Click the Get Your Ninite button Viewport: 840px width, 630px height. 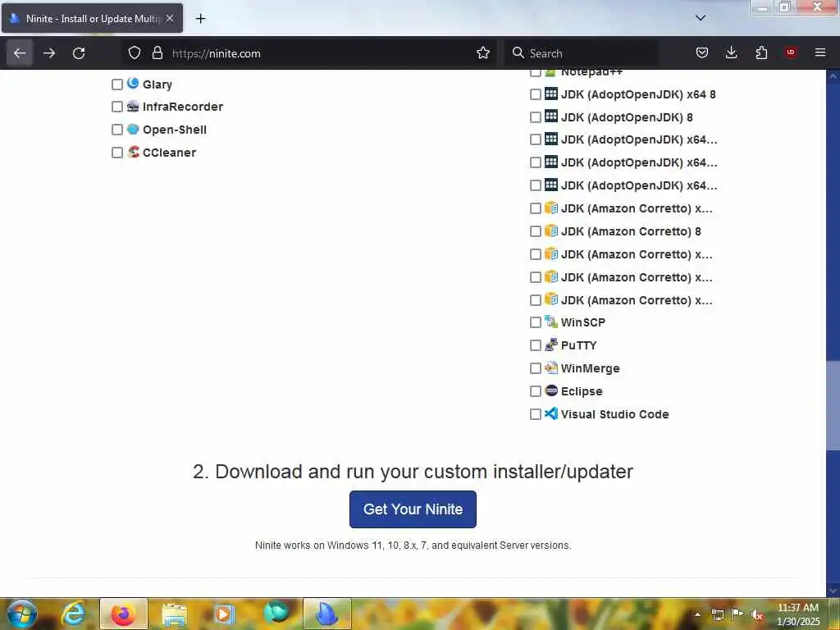(x=413, y=509)
